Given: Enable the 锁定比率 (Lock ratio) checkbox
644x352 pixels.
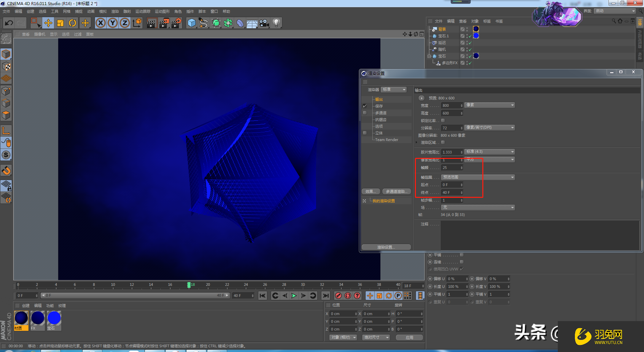Looking at the screenshot, I should click(x=443, y=120).
